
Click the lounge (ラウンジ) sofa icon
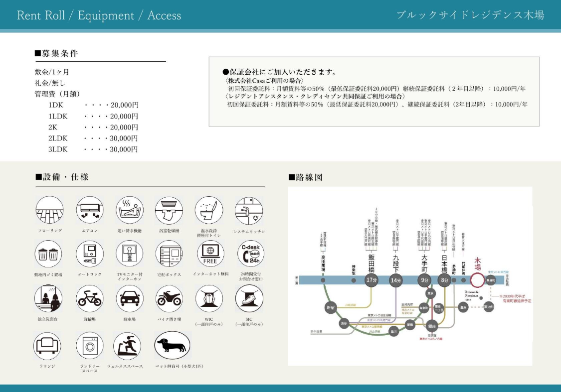tap(47, 345)
